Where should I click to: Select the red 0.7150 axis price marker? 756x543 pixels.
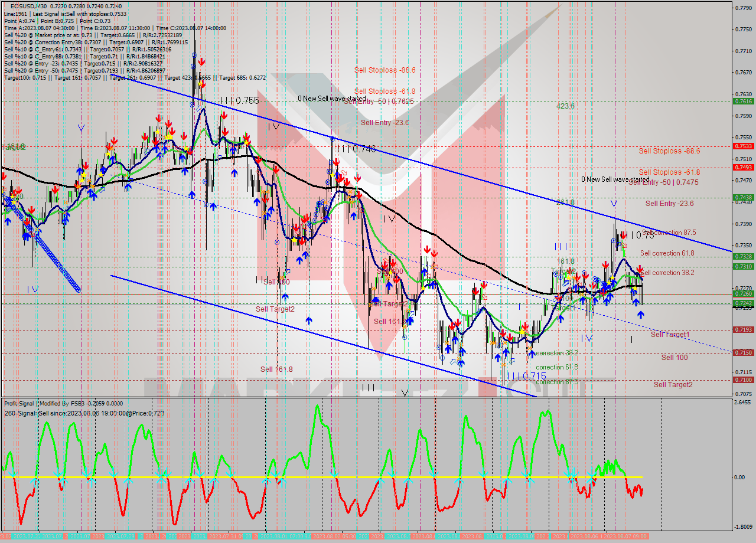pos(742,352)
